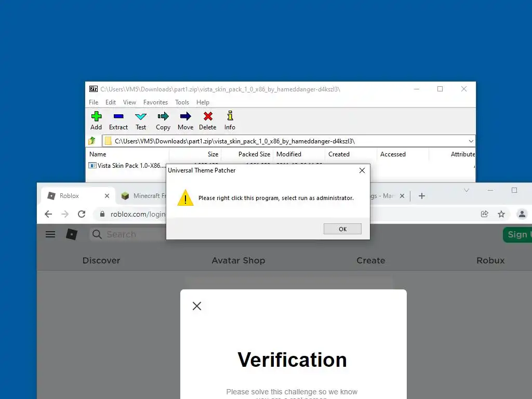This screenshot has width=532, height=399.
Task: Close the rightmost partially hidden browser tab
Action: pos(402,196)
